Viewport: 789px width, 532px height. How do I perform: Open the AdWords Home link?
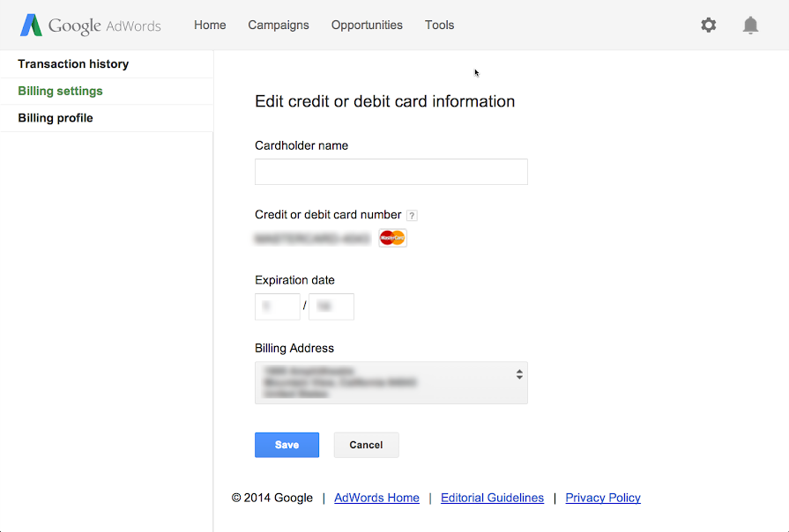(x=376, y=498)
